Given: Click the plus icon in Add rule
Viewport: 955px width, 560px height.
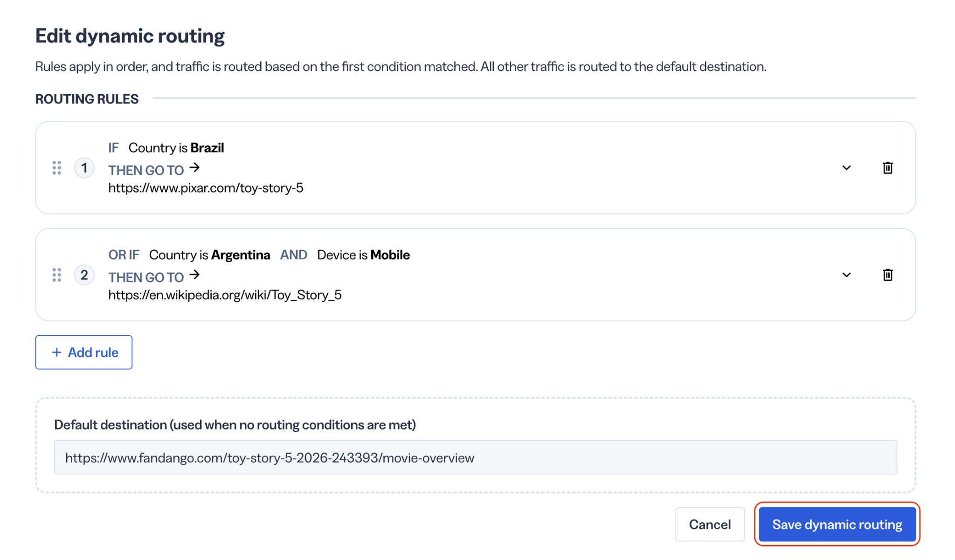Looking at the screenshot, I should (57, 352).
